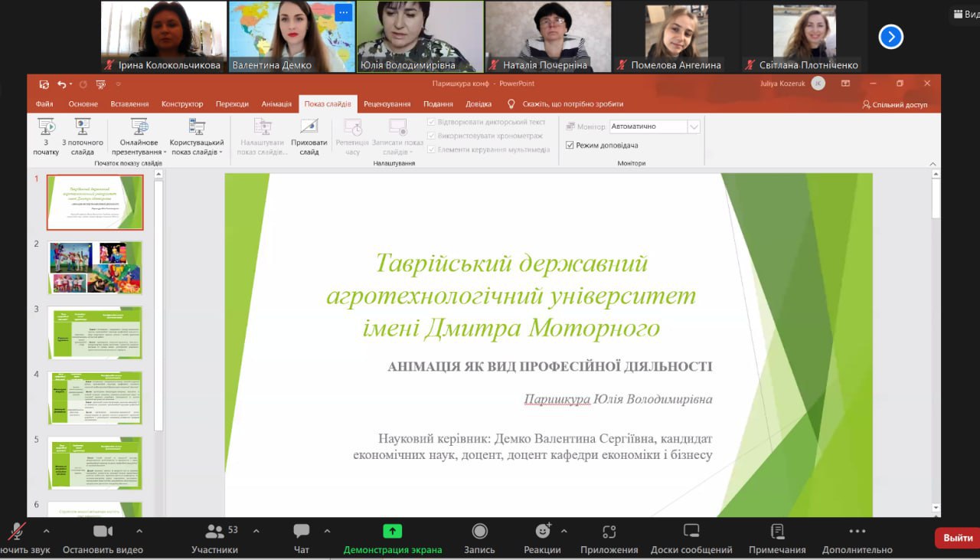Viewport: 980px width, 560px height.
Task: Click the slide thumbnail panel scrollbar
Action: [158, 306]
